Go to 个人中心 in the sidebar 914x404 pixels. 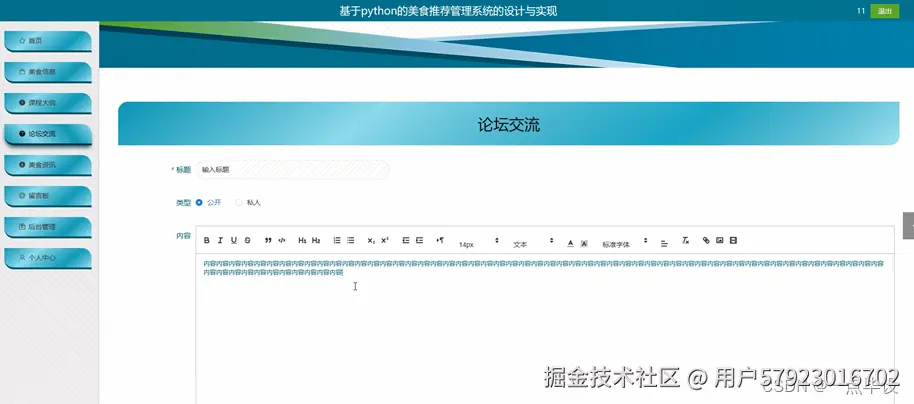point(48,257)
